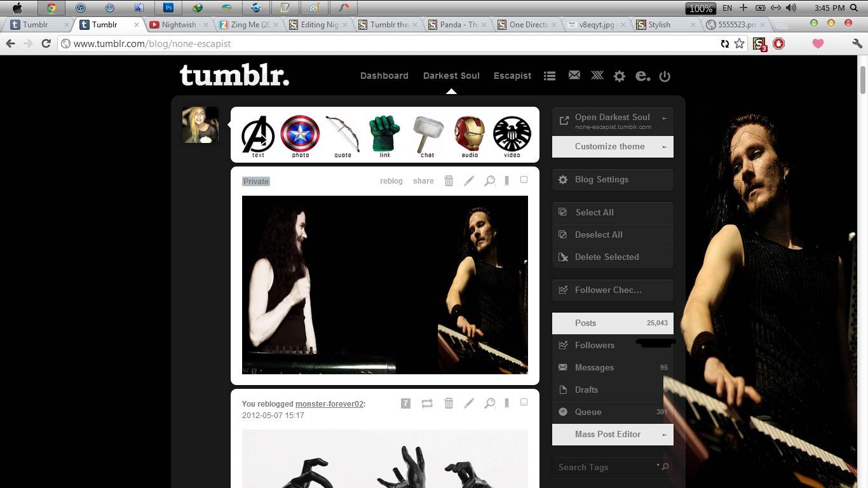Show the 7 notes on the monster-forever02 post
The image size is (868, 488).
tap(405, 403)
